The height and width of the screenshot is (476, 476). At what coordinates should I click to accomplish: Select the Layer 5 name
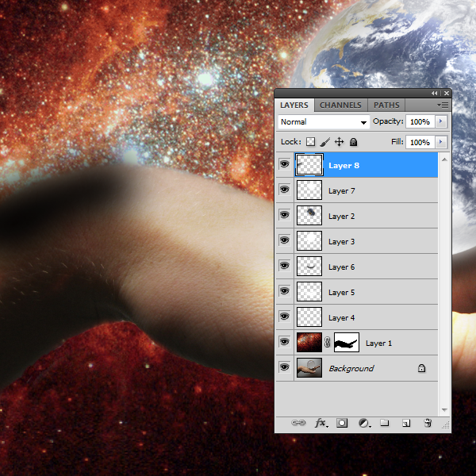(341, 292)
